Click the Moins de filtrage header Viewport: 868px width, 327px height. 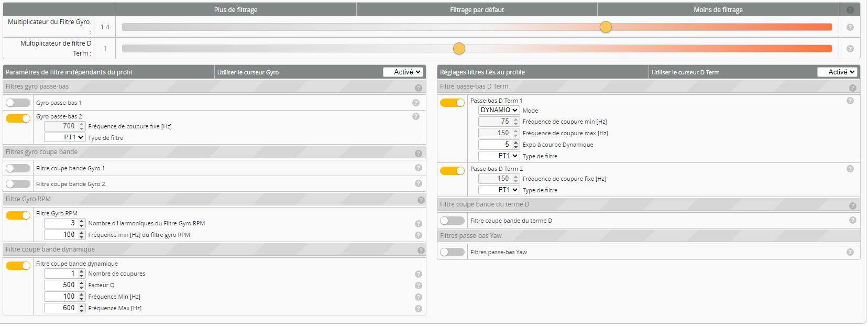718,9
